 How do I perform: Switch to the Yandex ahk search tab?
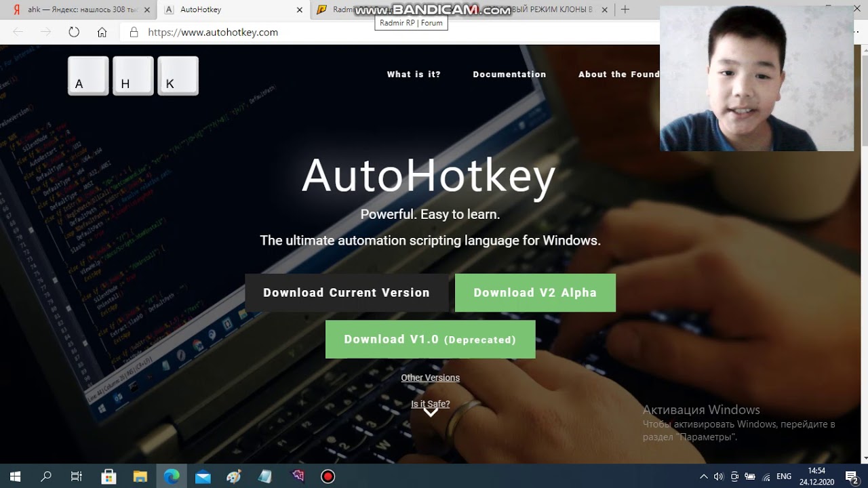point(78,9)
